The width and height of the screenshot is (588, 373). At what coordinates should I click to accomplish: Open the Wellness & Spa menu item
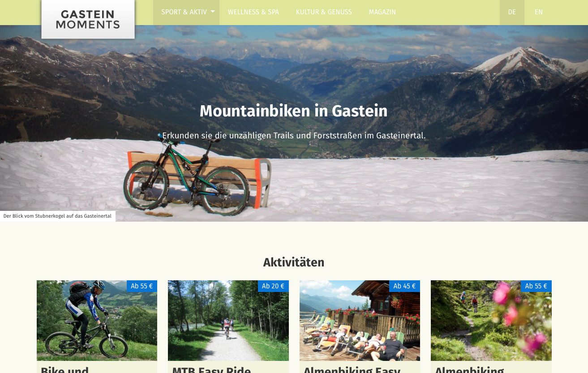253,12
